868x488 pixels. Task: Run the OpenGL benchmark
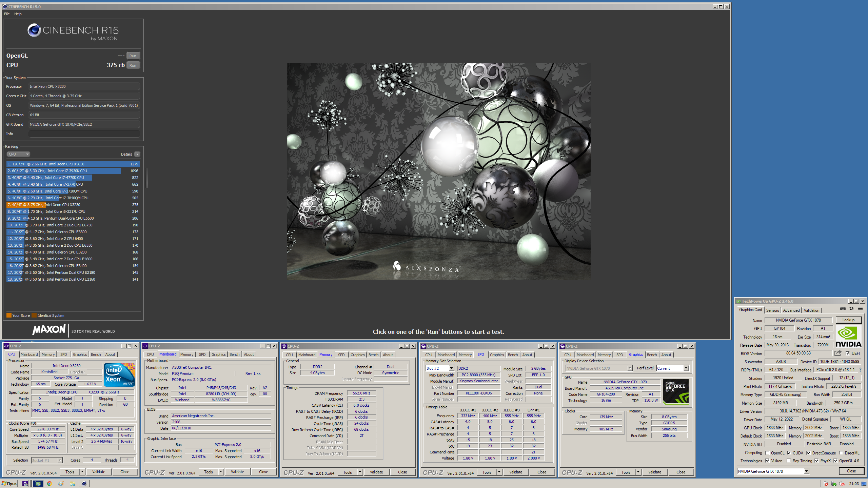pyautogui.click(x=133, y=56)
